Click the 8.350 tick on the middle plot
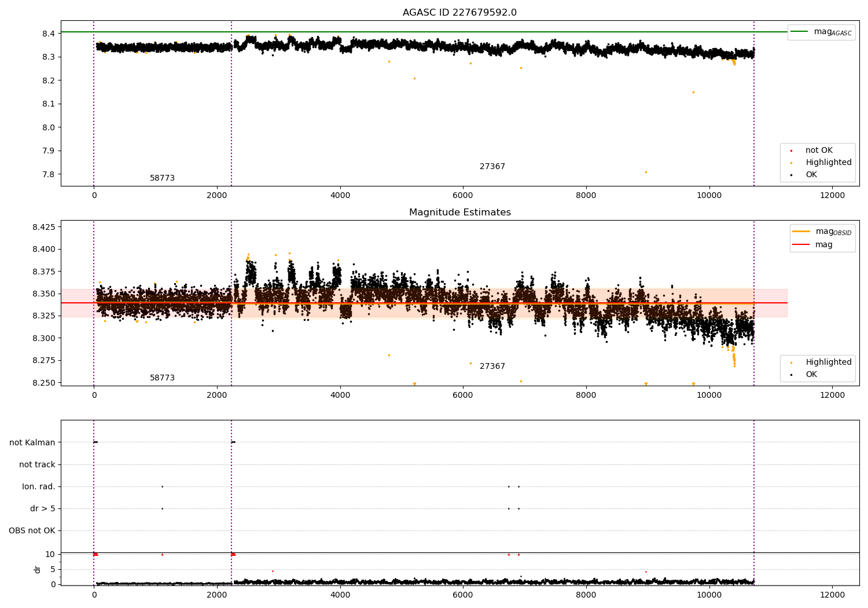 [x=44, y=294]
